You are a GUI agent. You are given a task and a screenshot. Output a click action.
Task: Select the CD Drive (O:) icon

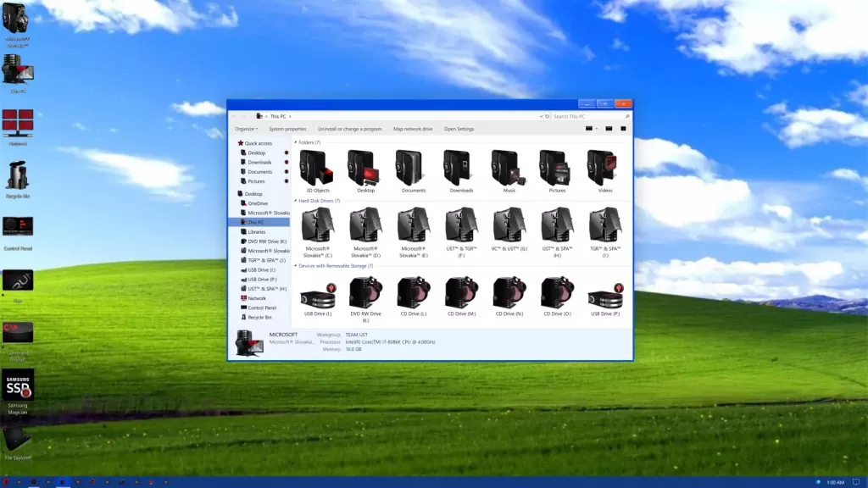click(x=557, y=296)
